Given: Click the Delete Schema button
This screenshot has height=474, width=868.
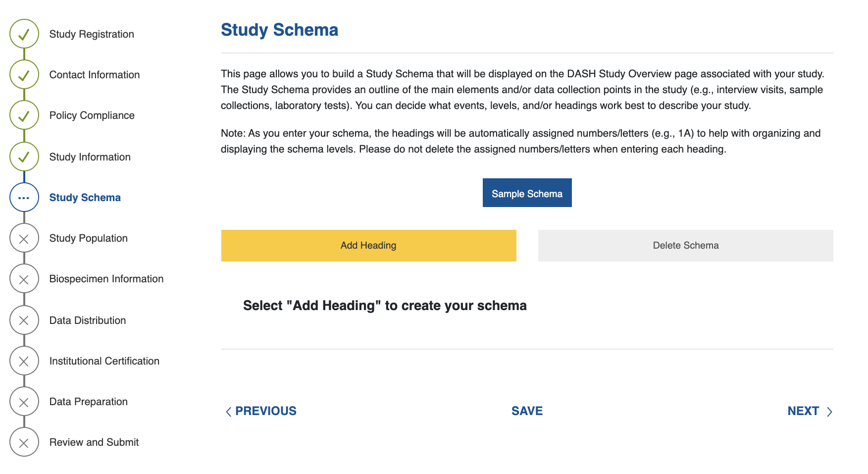Looking at the screenshot, I should pos(685,246).
